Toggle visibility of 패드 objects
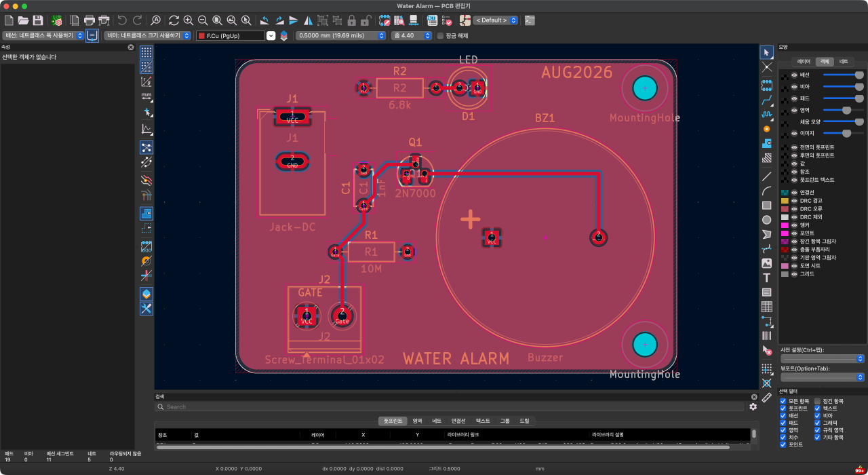This screenshot has width=868, height=475. pyautogui.click(x=794, y=98)
